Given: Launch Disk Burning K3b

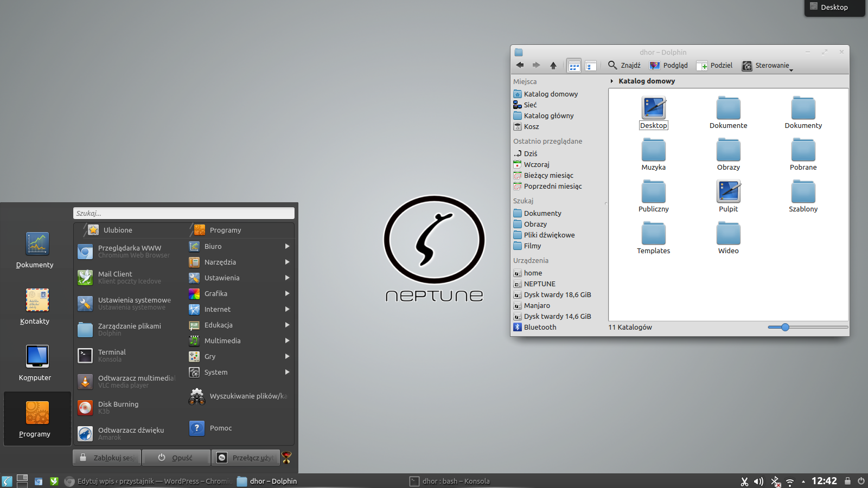Looking at the screenshot, I should tap(129, 408).
